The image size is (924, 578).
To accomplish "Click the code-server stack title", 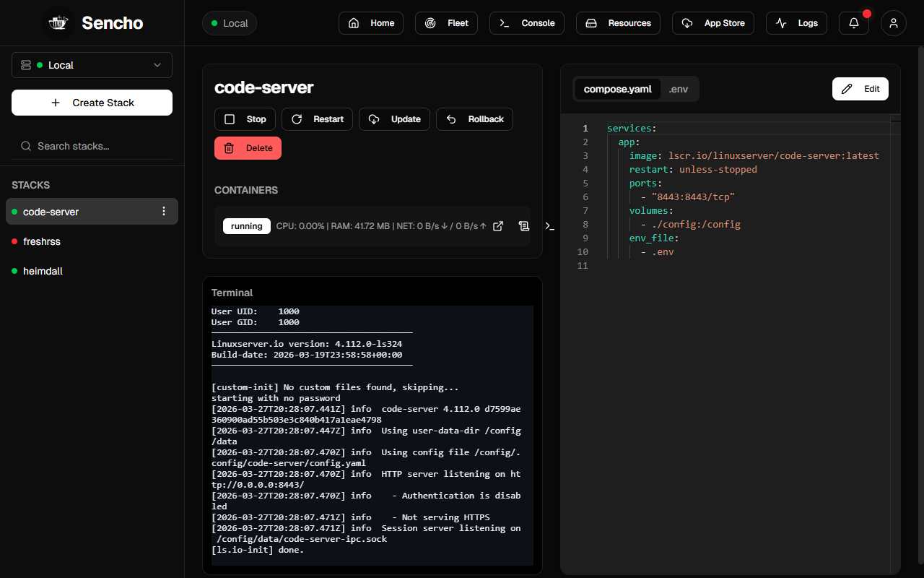I will (x=264, y=87).
